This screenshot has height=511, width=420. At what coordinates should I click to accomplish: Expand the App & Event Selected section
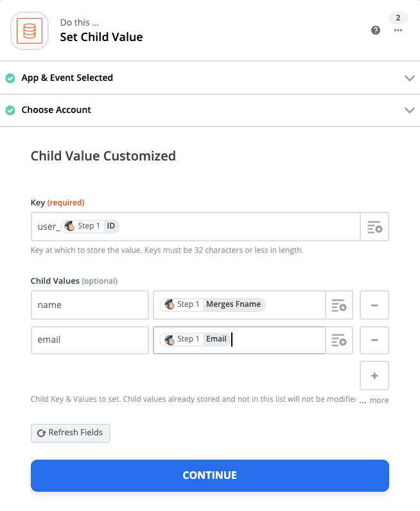409,78
